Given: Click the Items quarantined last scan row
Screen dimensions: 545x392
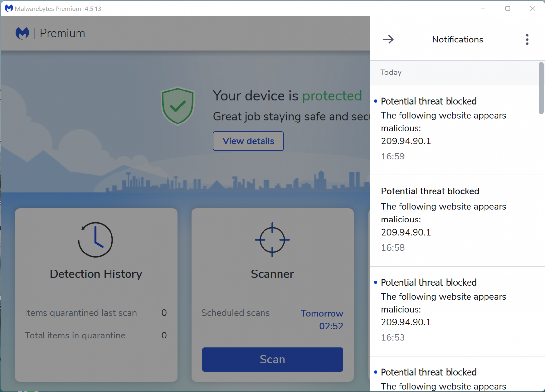Looking at the screenshot, I should click(x=96, y=313).
